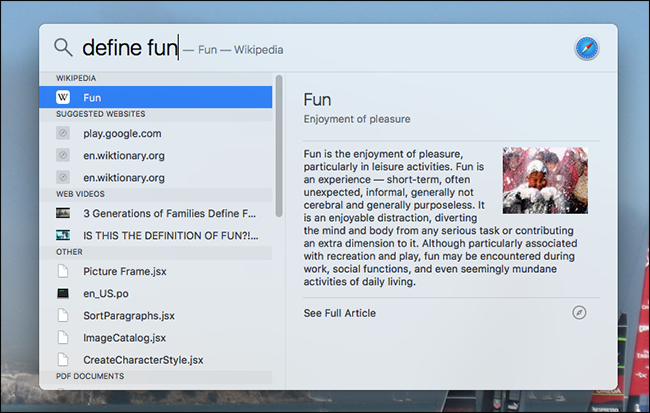Click the Safari compass icon in the search bar
This screenshot has width=650, height=413.
pos(587,48)
